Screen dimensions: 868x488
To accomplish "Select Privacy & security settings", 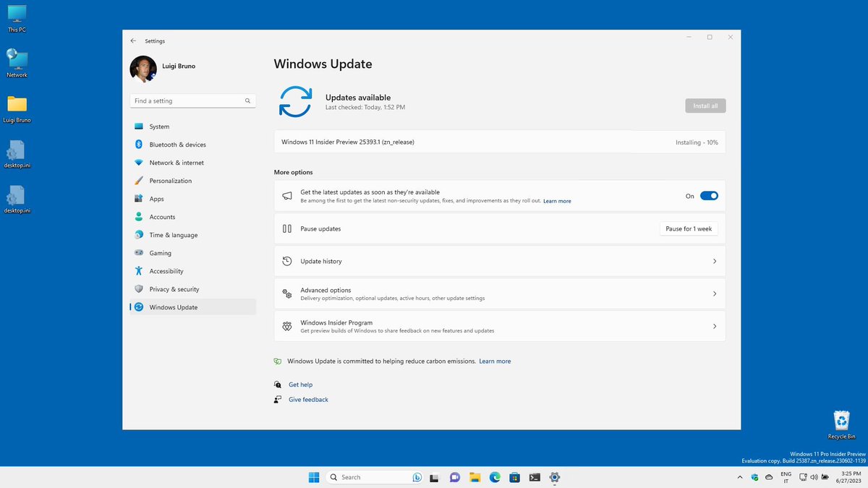I will tap(192, 289).
